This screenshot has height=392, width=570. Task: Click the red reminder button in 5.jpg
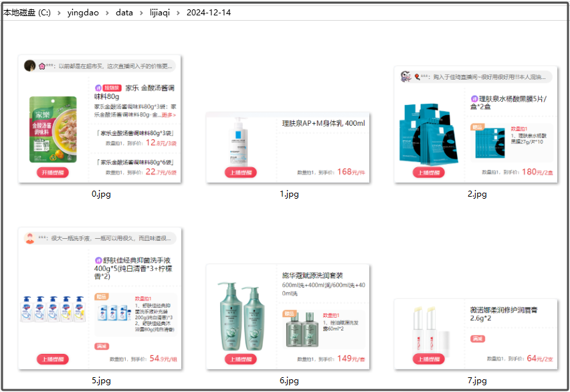click(53, 359)
